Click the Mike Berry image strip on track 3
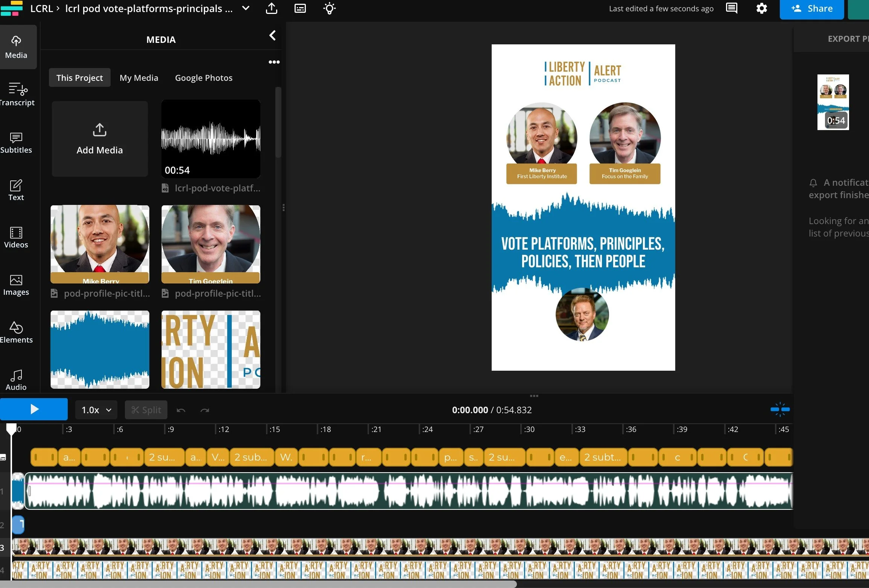The image size is (869, 588). (x=440, y=547)
